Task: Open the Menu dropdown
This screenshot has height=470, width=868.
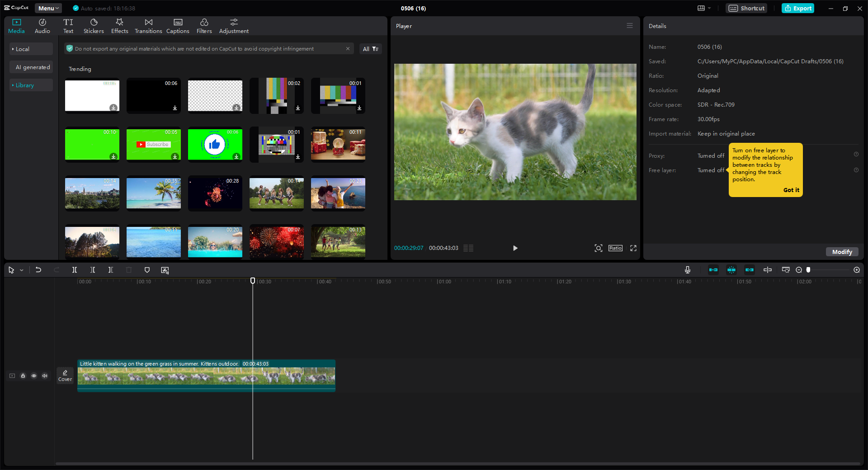Action: click(48, 8)
